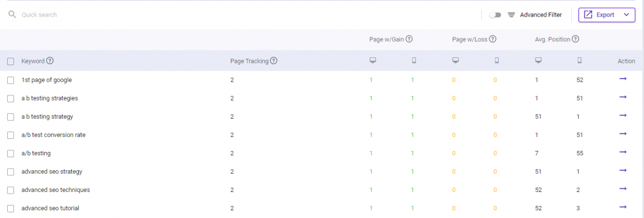Click the Page w/Loss help icon
Screen dimensions: 644x218
pos(493,39)
